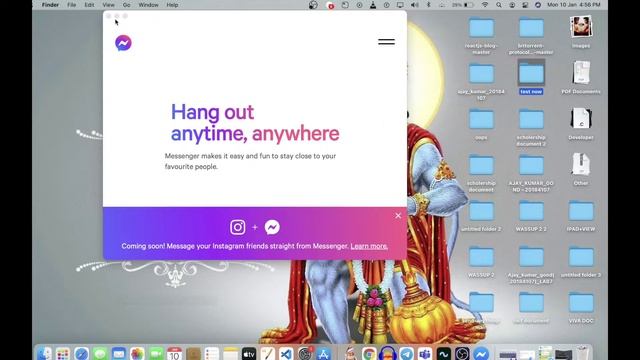Viewport: 640px width, 360px height.
Task: Click the battery status in the menu bar
Action: tap(462, 5)
